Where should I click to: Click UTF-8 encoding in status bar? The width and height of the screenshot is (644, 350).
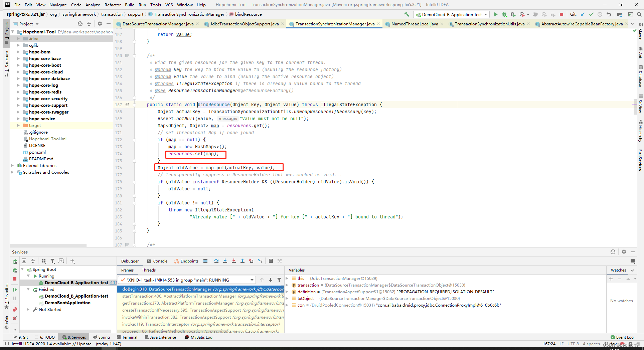click(x=573, y=344)
